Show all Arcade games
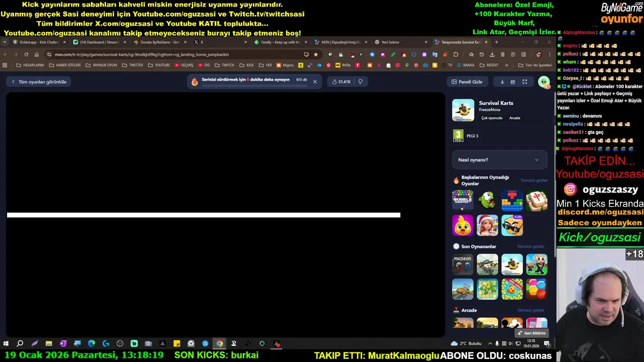 tap(530, 310)
